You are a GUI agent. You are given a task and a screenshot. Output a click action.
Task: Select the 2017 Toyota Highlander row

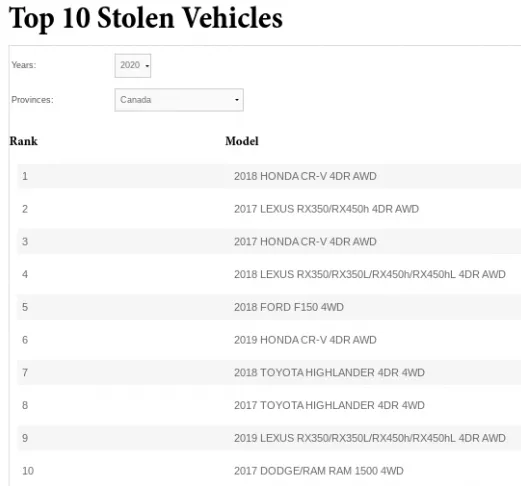269,405
